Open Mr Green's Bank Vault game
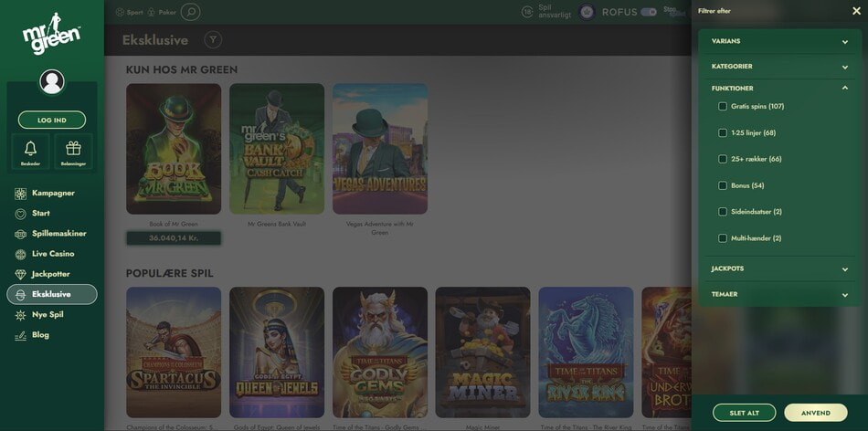Image resolution: width=868 pixels, height=431 pixels. 277,149
